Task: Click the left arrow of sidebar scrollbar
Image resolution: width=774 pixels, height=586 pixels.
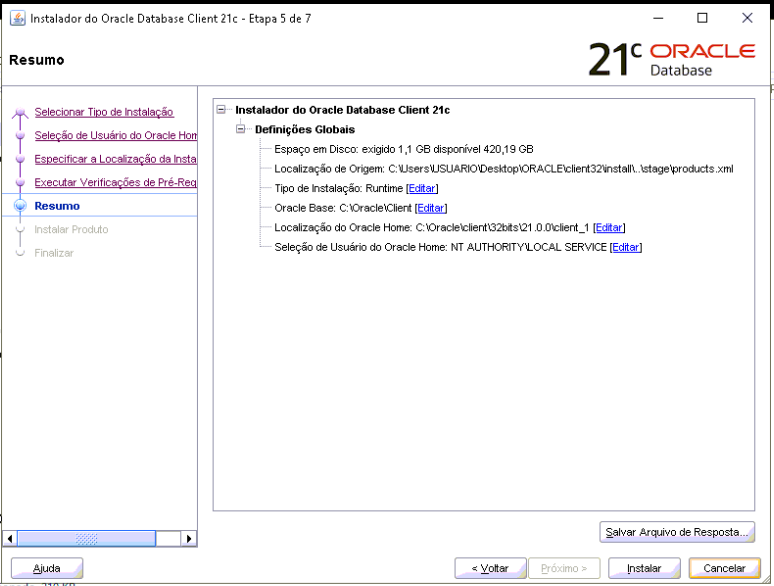Action: [x=10, y=539]
